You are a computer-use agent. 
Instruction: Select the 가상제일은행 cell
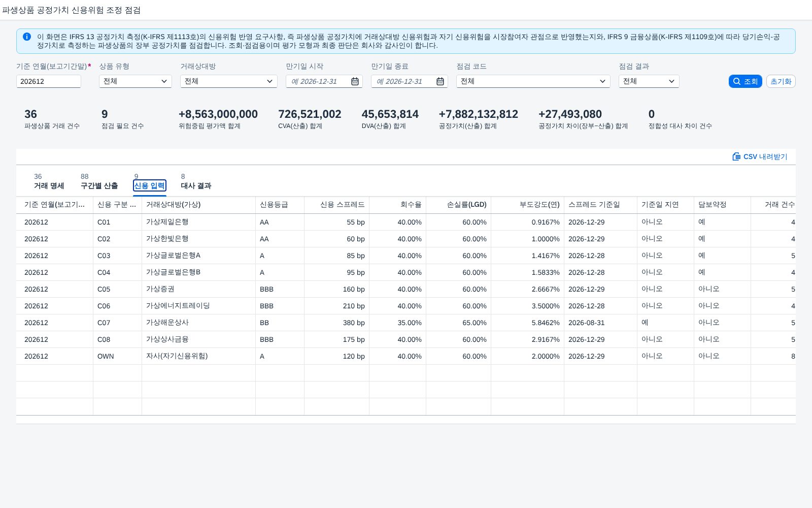pyautogui.click(x=199, y=222)
